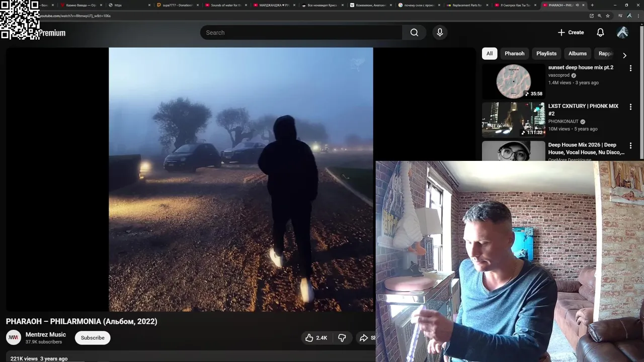Image resolution: width=644 pixels, height=362 pixels.
Task: Switch to the Кожемякин, Анатолий tab
Action: pyautogui.click(x=370, y=5)
